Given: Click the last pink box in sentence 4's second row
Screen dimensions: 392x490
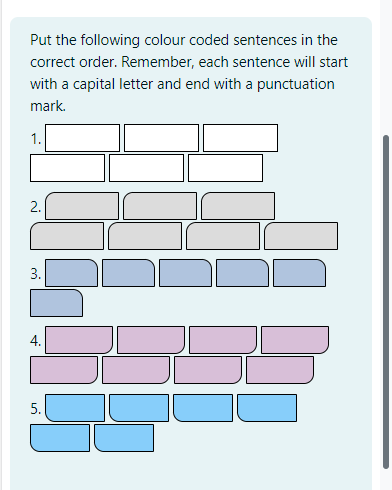Looking at the screenshot, I should [280, 370].
